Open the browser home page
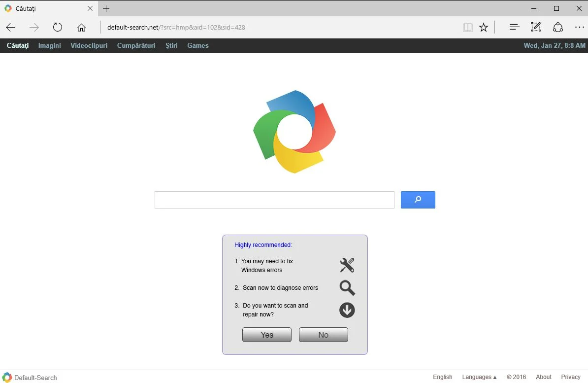 pyautogui.click(x=81, y=28)
